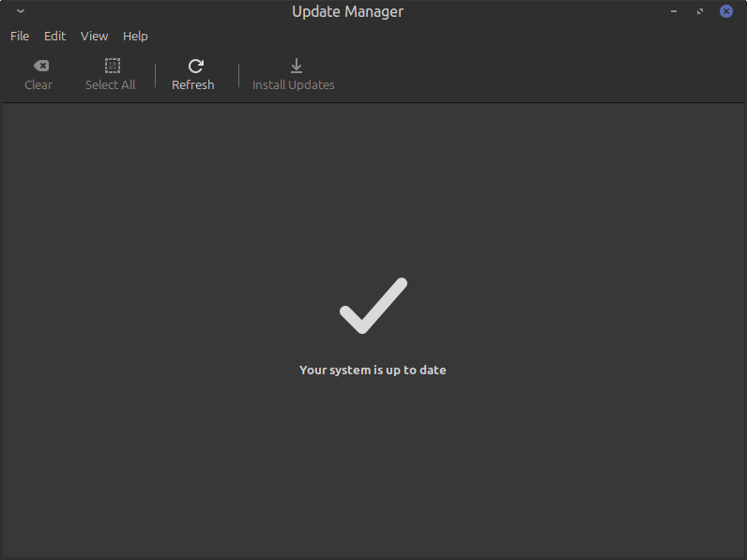Click the Clear toolbar button
The image size is (747, 560).
coord(38,75)
